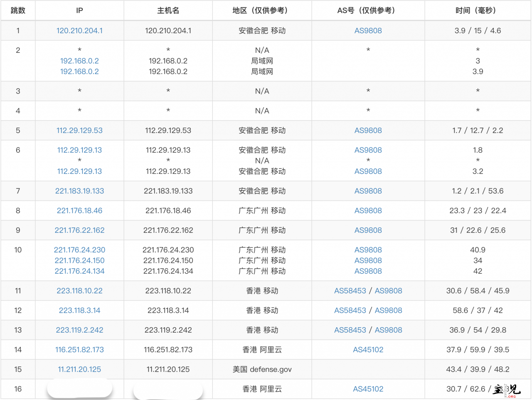Click the 时间（毫秒）column header
Image resolution: width=532 pixels, height=400 pixels.
point(478,10)
